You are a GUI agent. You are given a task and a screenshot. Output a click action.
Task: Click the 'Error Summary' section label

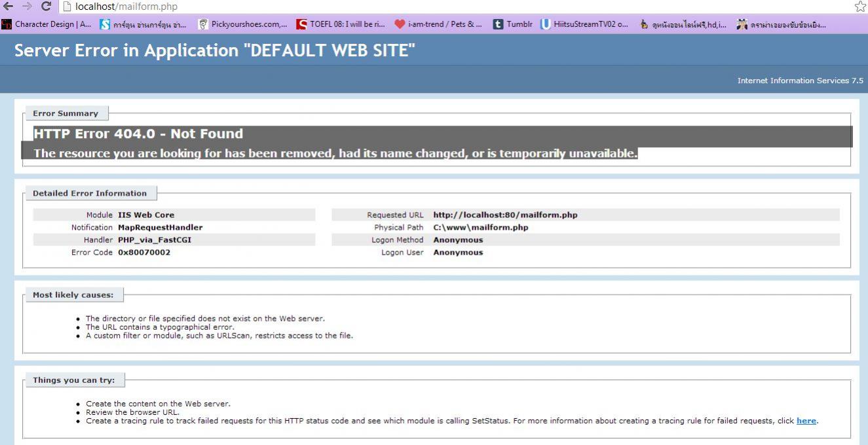[x=66, y=113]
